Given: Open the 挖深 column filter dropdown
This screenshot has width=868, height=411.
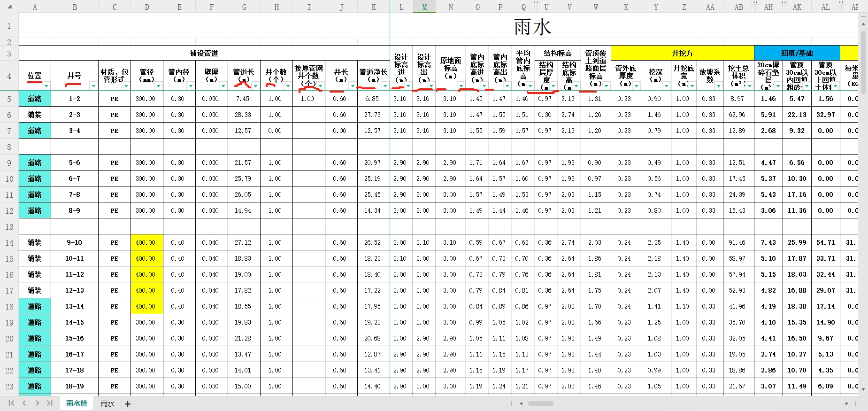Looking at the screenshot, I should tap(666, 85).
